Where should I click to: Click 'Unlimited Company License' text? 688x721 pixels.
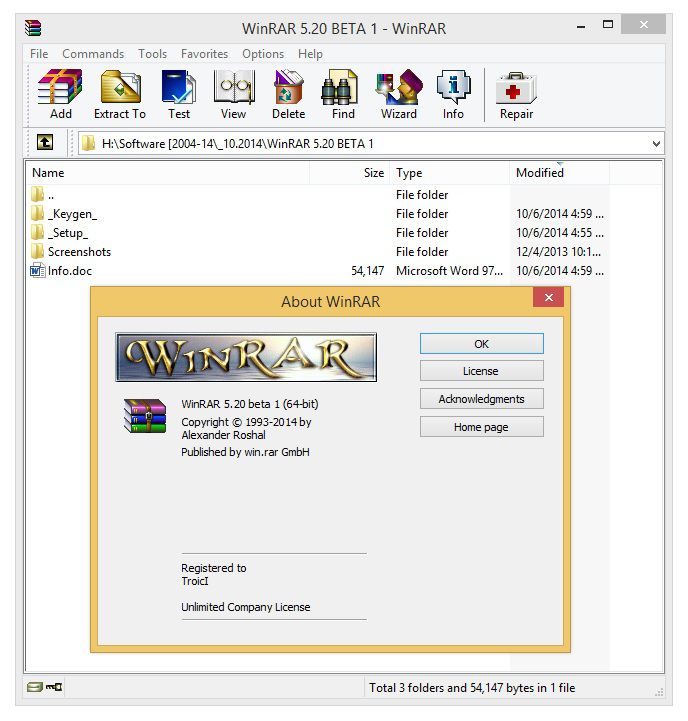coord(246,607)
